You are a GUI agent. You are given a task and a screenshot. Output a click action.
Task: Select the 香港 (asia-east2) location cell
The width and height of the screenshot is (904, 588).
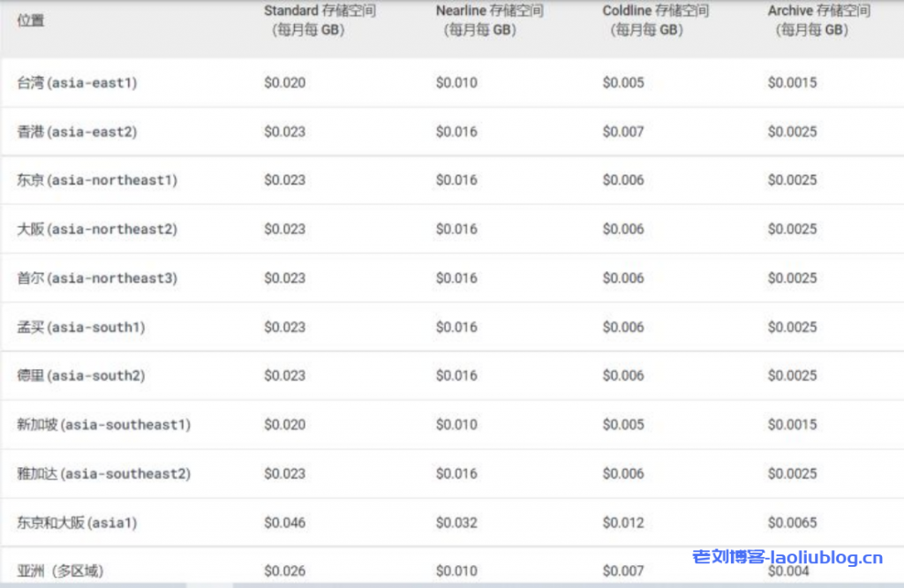point(78,132)
